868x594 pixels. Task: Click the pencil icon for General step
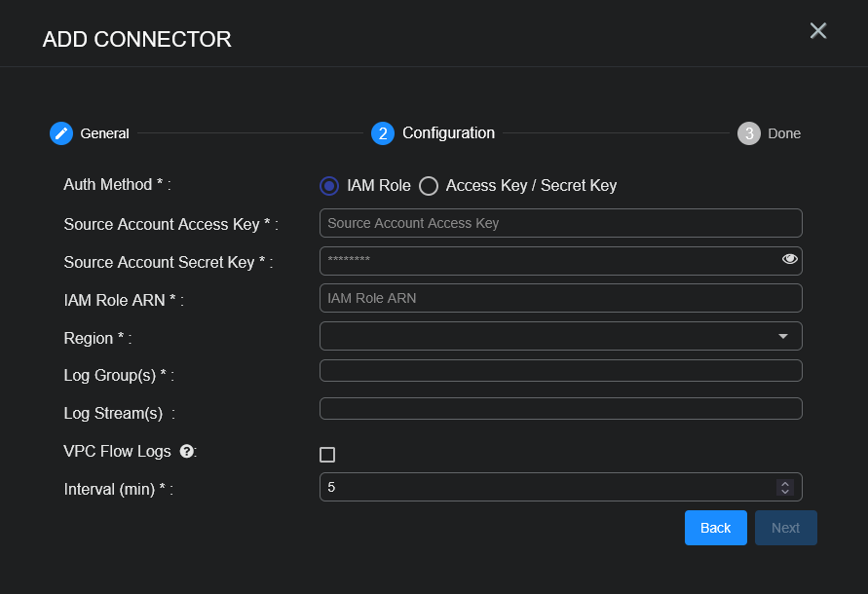point(61,133)
